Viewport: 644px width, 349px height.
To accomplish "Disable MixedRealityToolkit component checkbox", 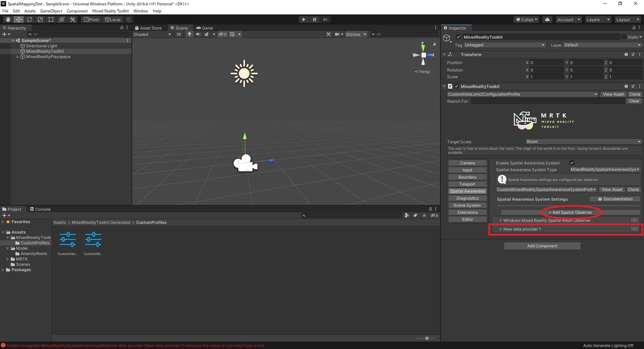I will click(457, 86).
